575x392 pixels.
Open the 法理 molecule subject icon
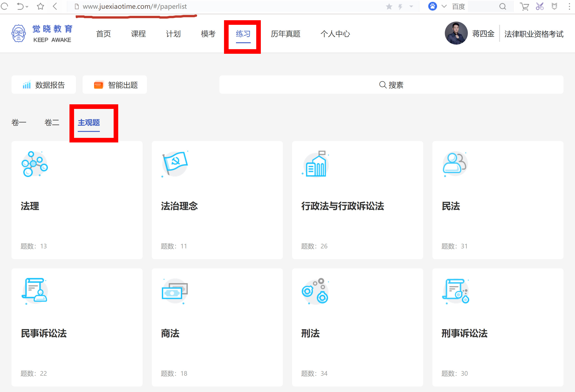click(x=35, y=164)
